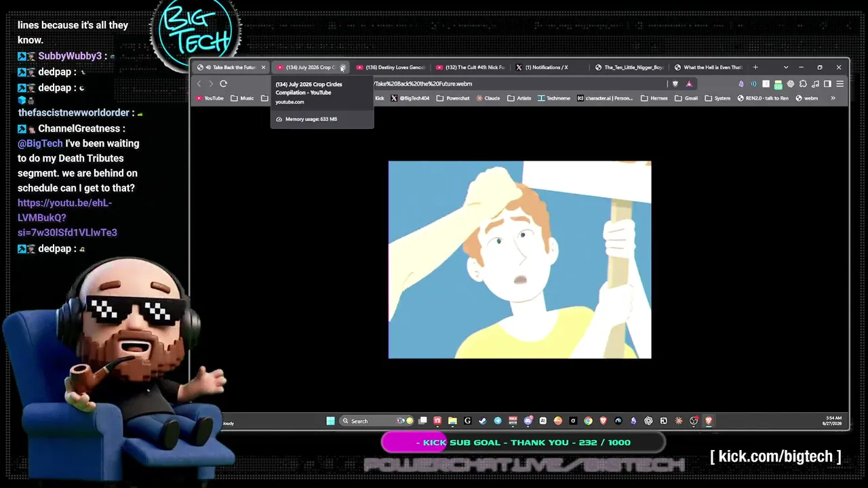Open the REN2.0 - talk to Ren bookmark

763,98
